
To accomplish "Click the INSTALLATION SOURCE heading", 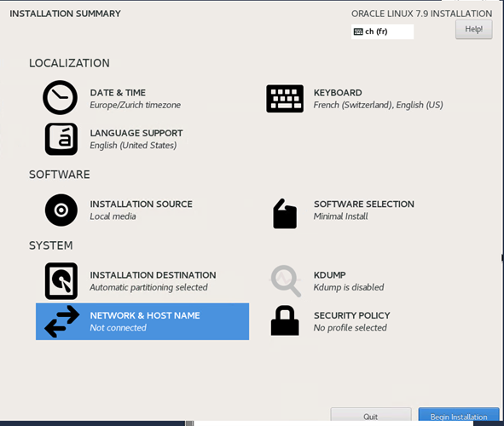I will tap(141, 204).
